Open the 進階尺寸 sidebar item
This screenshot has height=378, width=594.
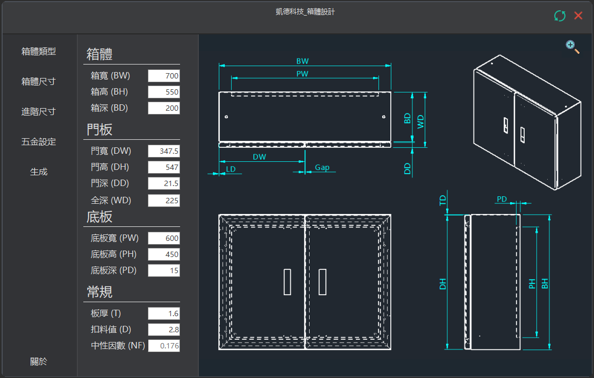(x=39, y=112)
